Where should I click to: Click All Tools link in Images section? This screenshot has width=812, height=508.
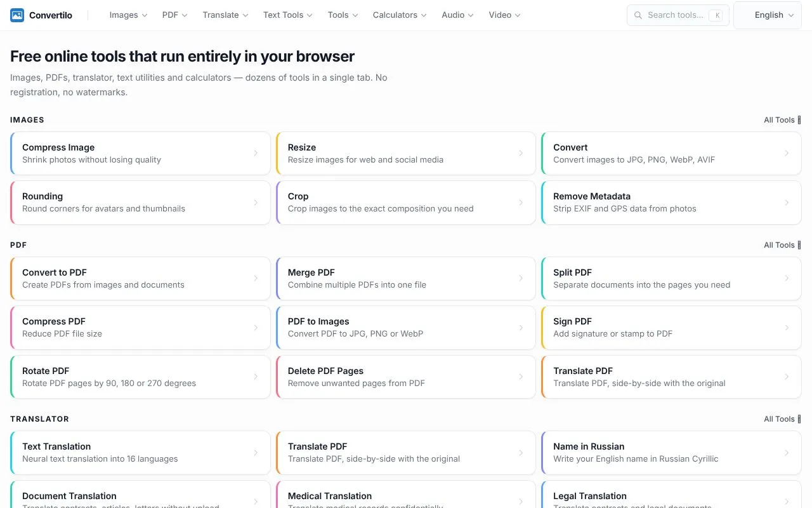pos(782,120)
